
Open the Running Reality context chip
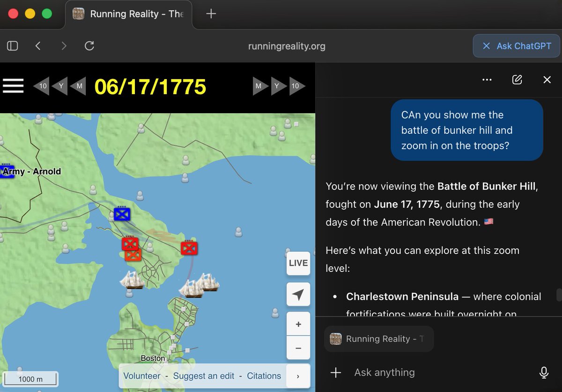[378, 339]
